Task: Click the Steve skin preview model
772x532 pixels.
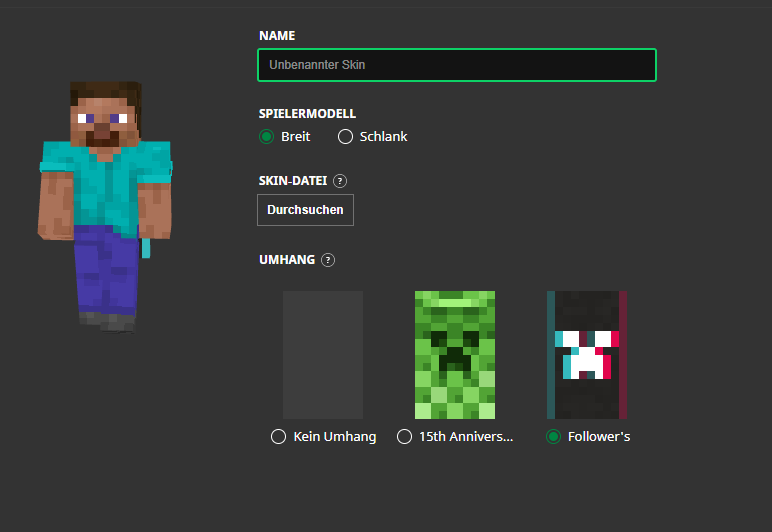Action: [105, 207]
